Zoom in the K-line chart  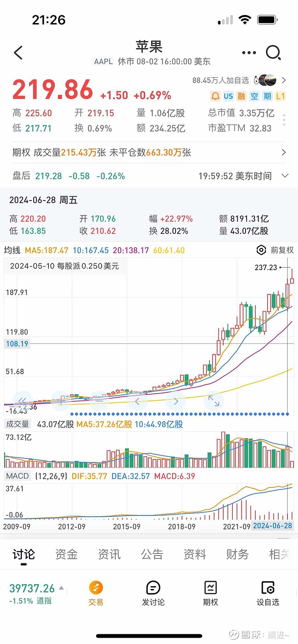[x=61, y=401]
